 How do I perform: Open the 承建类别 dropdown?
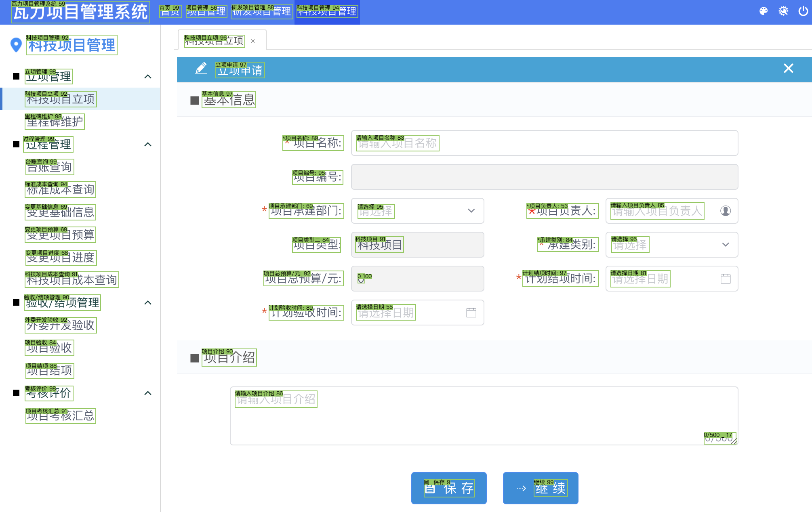coord(671,245)
